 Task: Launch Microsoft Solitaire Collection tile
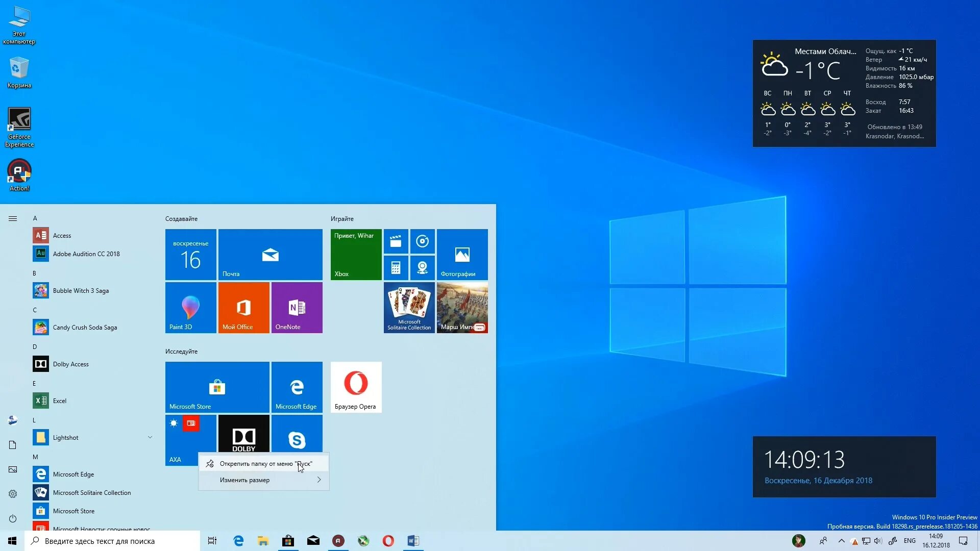coord(409,307)
